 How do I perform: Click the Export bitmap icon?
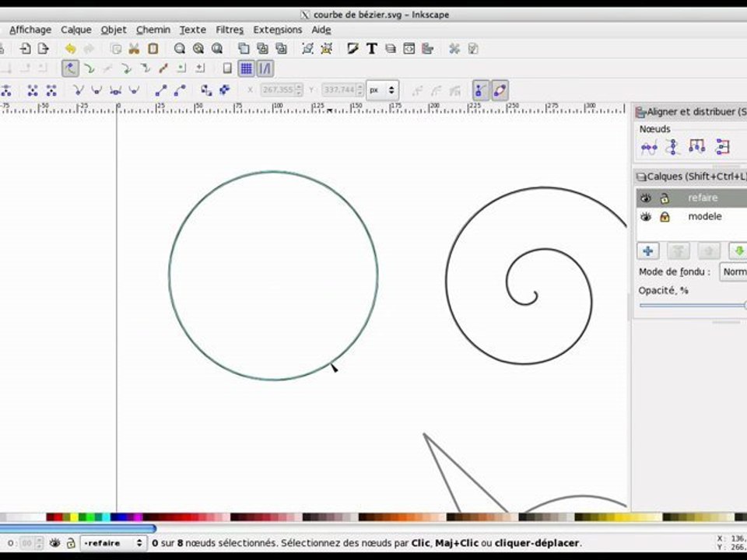44,48
